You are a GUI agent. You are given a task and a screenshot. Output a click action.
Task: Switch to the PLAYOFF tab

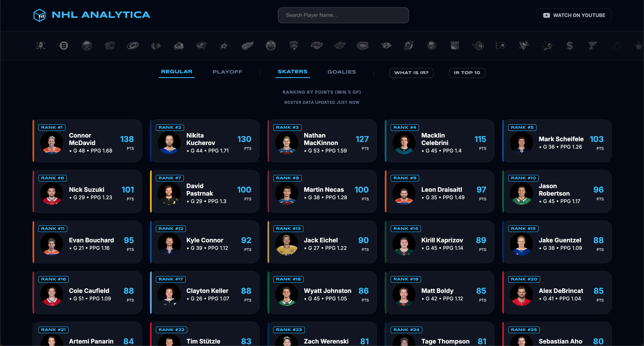pos(227,72)
